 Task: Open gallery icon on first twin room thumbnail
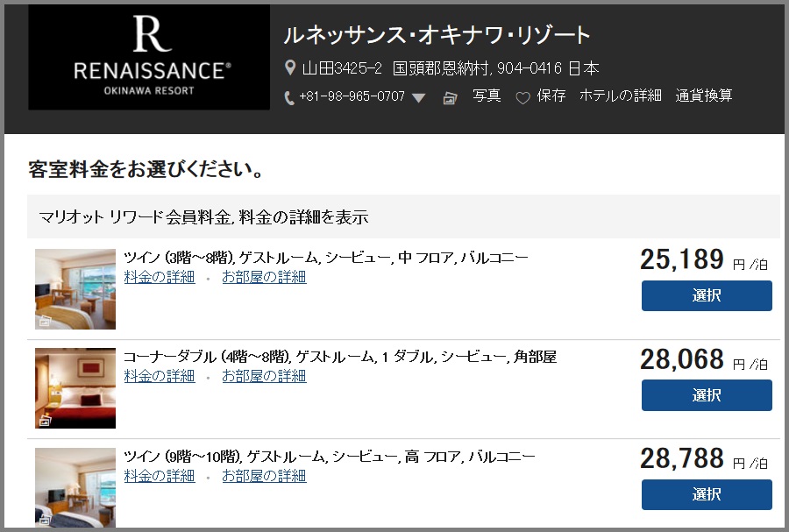[x=45, y=322]
